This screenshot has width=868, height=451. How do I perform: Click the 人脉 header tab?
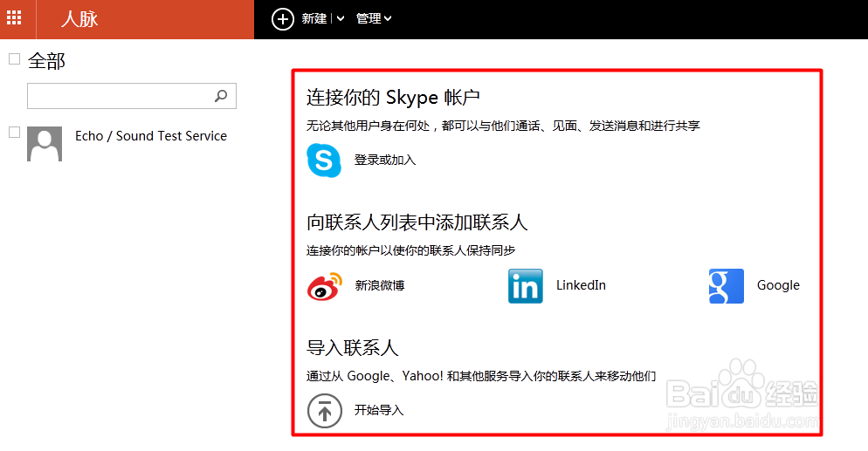79,18
